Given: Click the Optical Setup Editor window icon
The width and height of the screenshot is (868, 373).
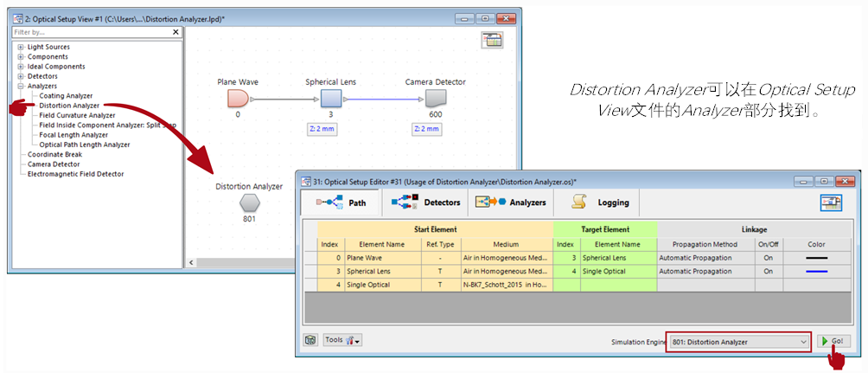Looking at the screenshot, I should tap(305, 181).
